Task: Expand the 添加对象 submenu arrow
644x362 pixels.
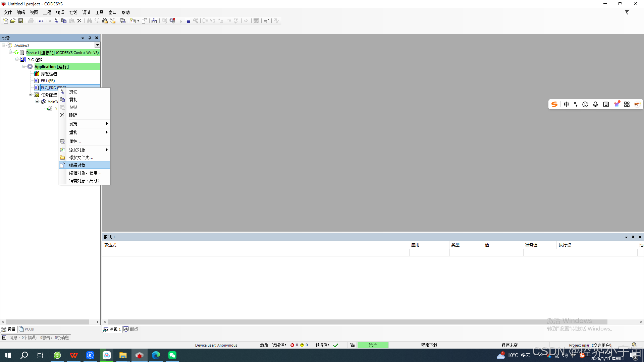Action: click(x=107, y=150)
